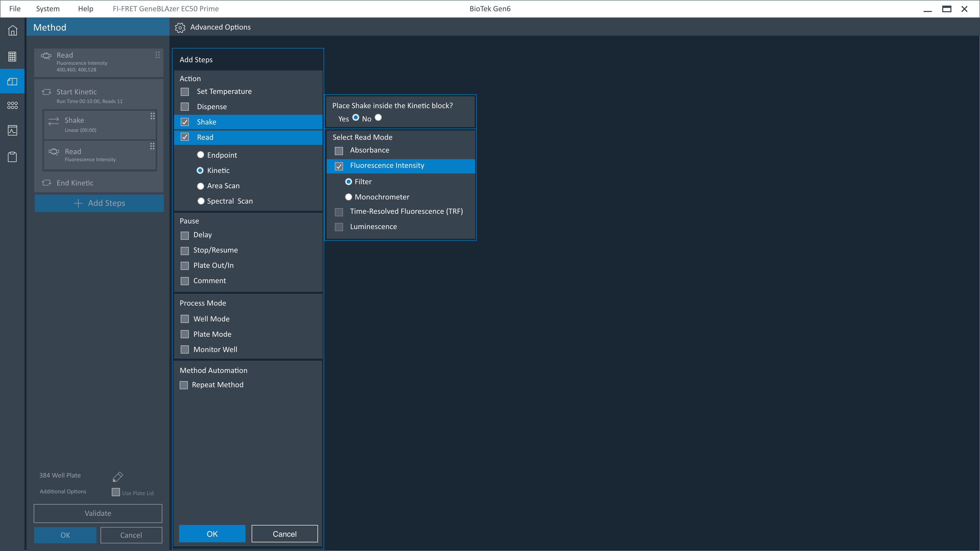
Task: Click the Add Steps button
Action: (x=99, y=203)
